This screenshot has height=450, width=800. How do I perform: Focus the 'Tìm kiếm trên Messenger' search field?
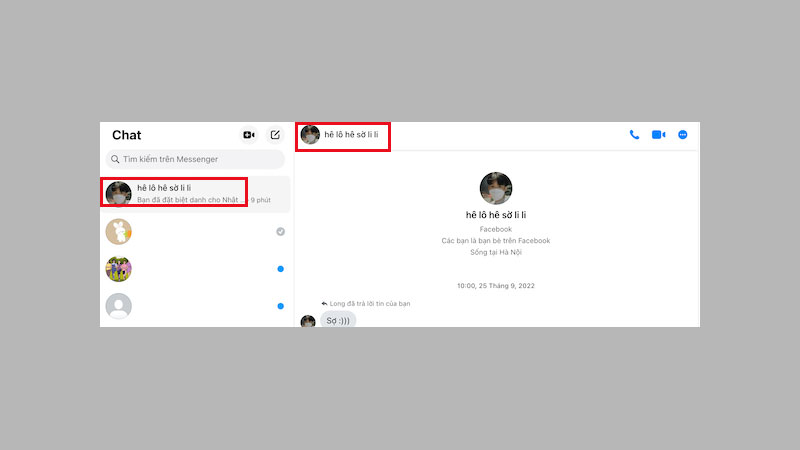coord(195,159)
